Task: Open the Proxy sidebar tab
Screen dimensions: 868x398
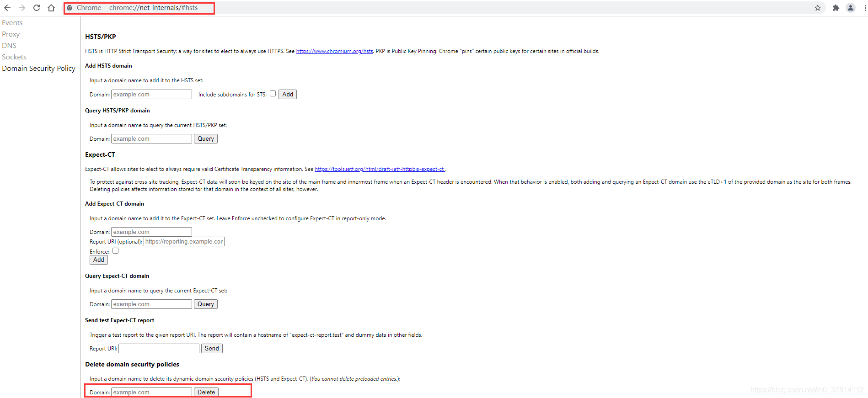Action: (11, 34)
